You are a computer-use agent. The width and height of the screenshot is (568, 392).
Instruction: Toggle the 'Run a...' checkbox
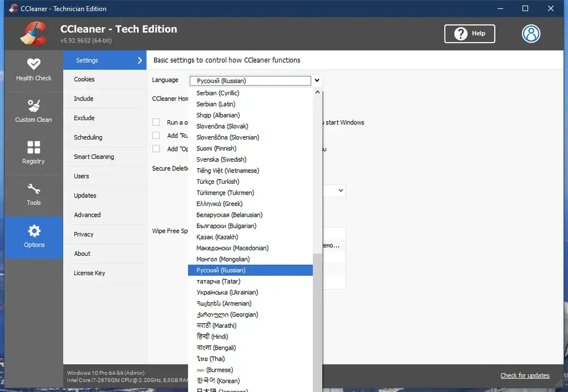[x=156, y=123]
